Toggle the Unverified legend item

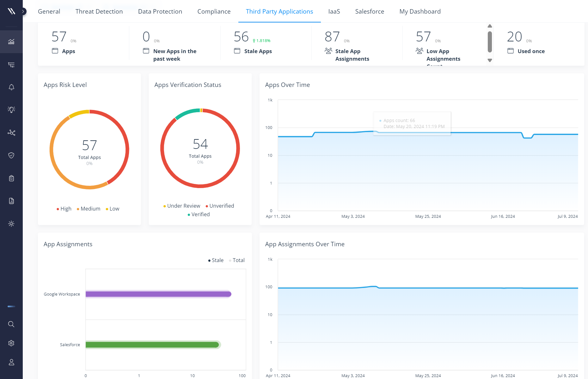[x=220, y=206]
